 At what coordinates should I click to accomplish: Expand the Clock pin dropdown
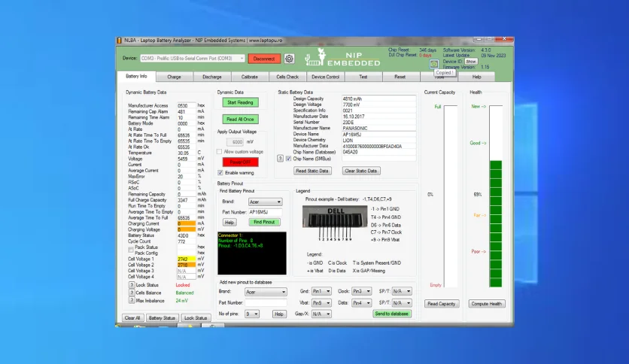361,292
